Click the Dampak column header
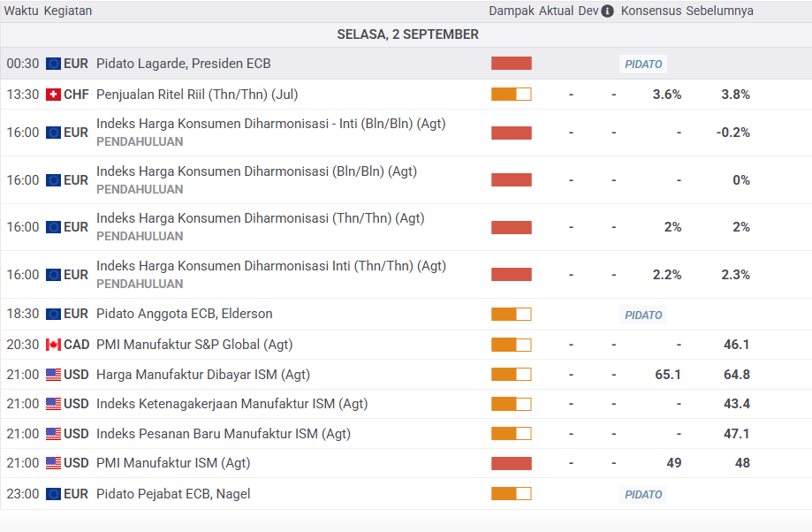The height and width of the screenshot is (532, 812). click(x=512, y=11)
